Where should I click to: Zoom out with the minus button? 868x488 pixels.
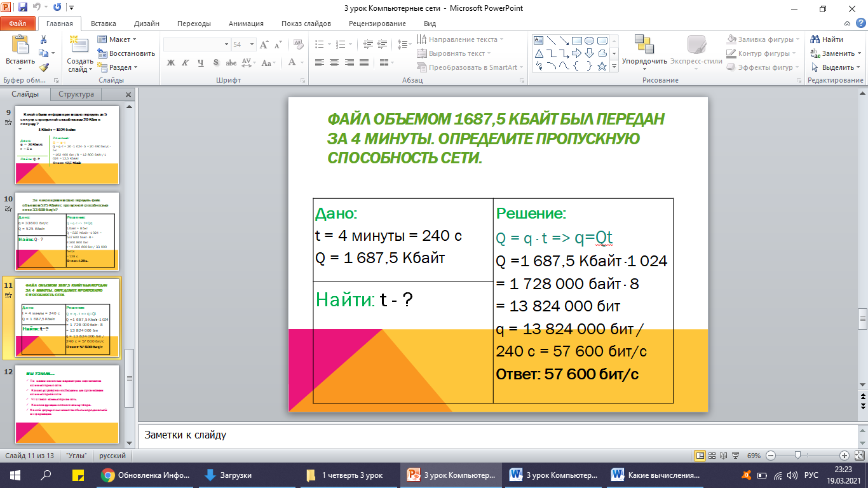[x=771, y=456]
